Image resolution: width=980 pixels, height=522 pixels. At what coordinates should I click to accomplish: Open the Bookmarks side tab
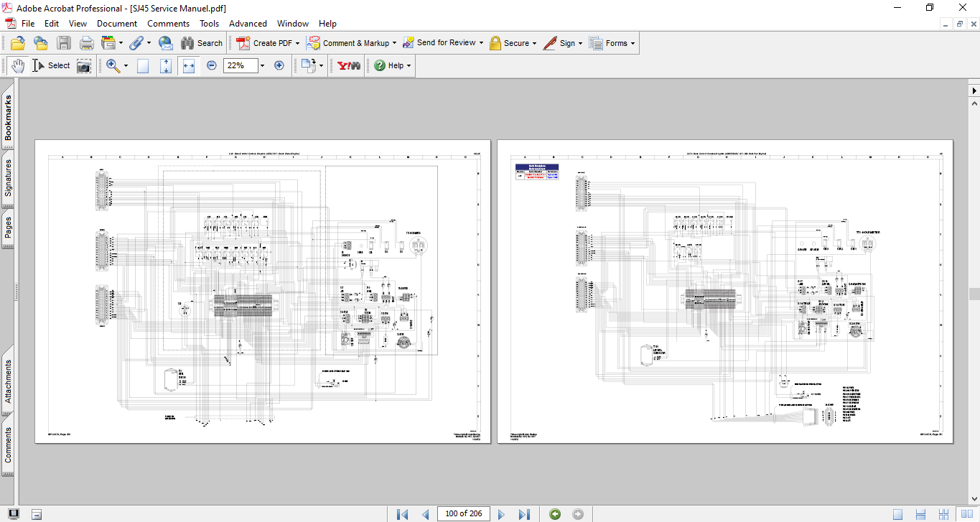click(8, 118)
